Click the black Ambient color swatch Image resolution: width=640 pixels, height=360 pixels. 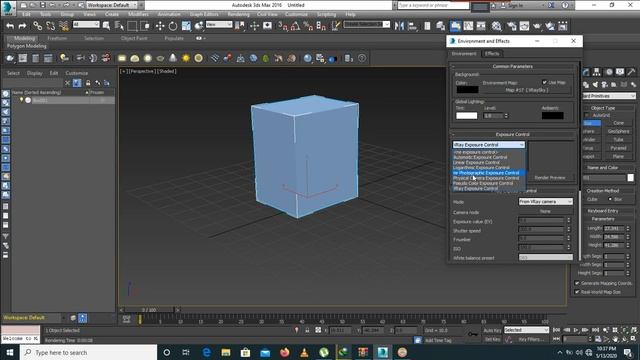[x=553, y=116]
